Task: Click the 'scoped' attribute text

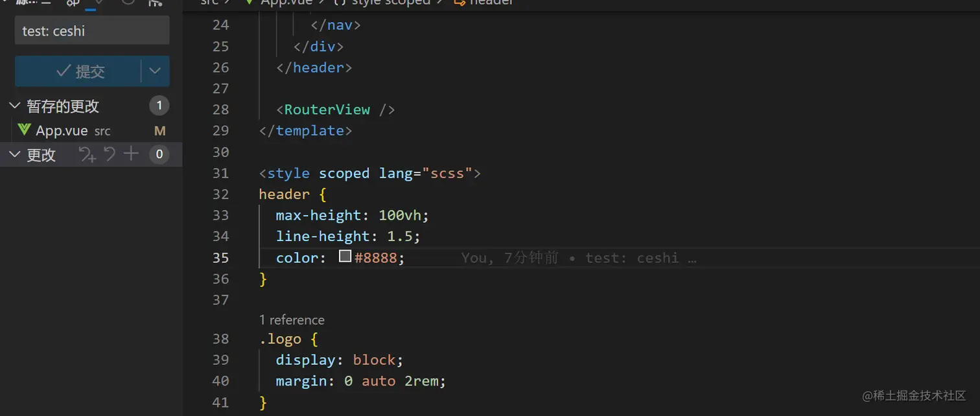Action: [x=344, y=173]
